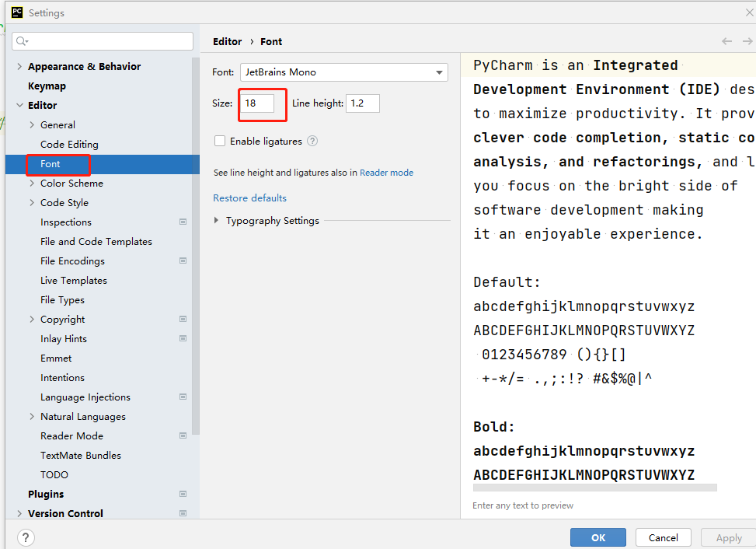
Task: Open the Reader mode link
Action: (x=386, y=173)
